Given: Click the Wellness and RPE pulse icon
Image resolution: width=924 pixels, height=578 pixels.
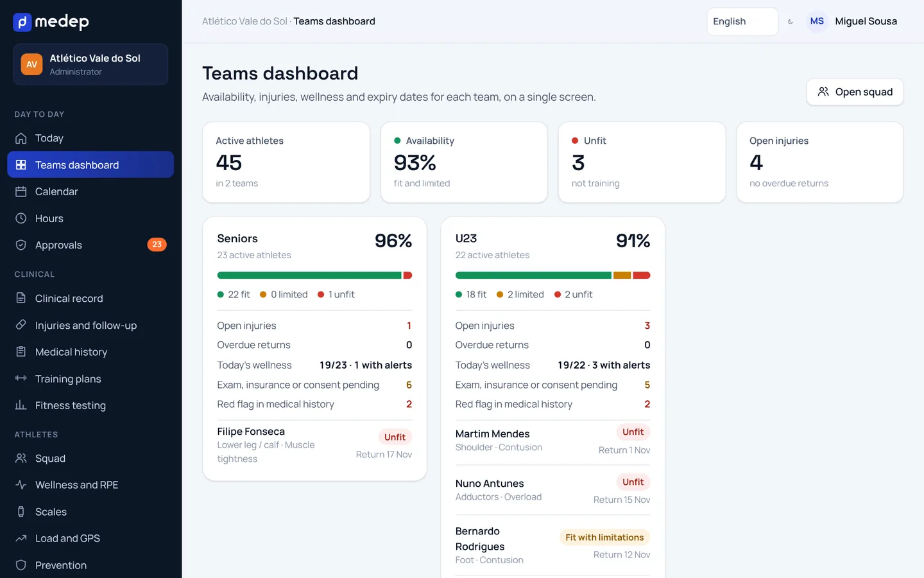Looking at the screenshot, I should (x=21, y=485).
